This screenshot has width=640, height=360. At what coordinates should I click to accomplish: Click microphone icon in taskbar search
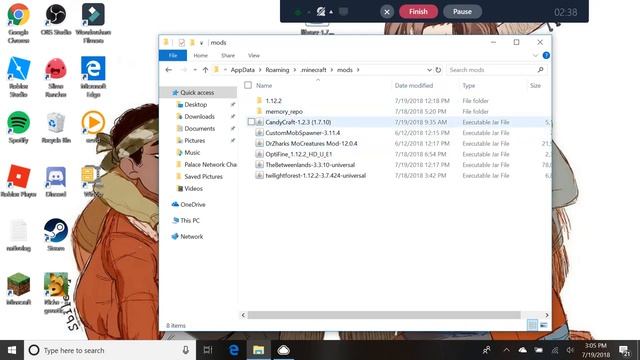pos(185,350)
